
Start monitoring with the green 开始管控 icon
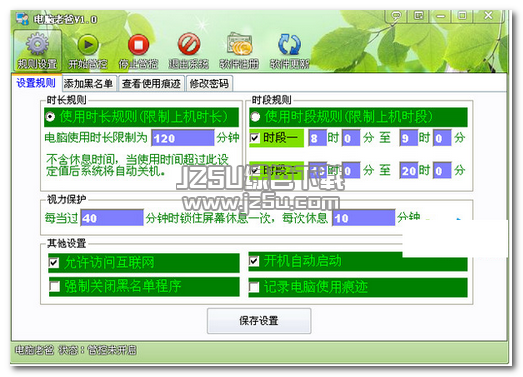pyautogui.click(x=88, y=44)
